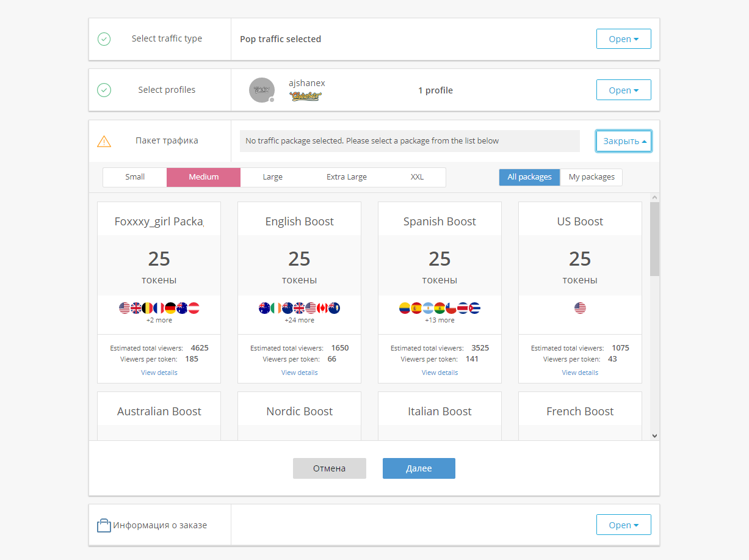Toggle to the All packages filter
This screenshot has width=749, height=560.
(x=529, y=177)
